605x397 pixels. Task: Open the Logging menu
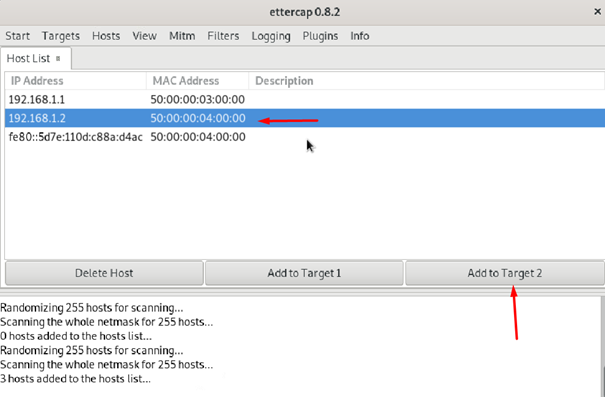pos(271,36)
